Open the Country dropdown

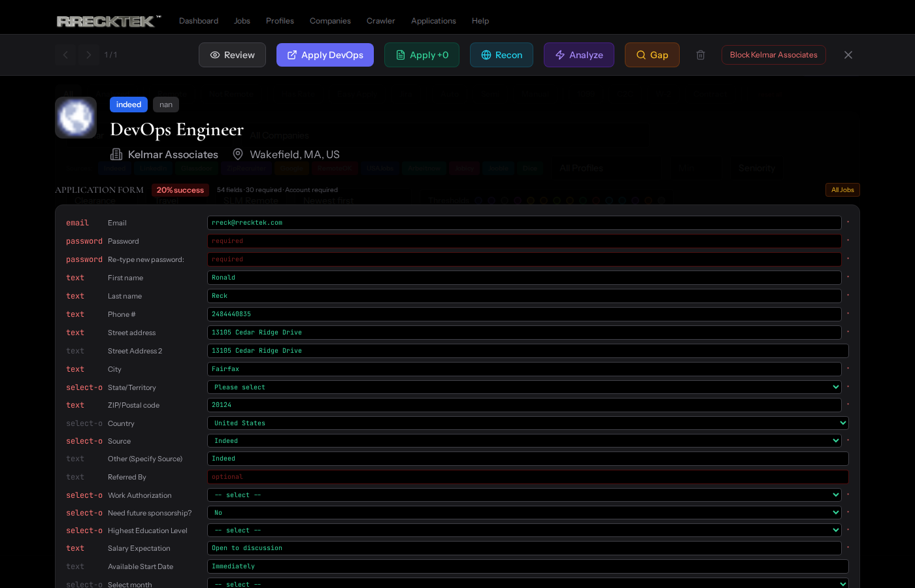[528, 423]
